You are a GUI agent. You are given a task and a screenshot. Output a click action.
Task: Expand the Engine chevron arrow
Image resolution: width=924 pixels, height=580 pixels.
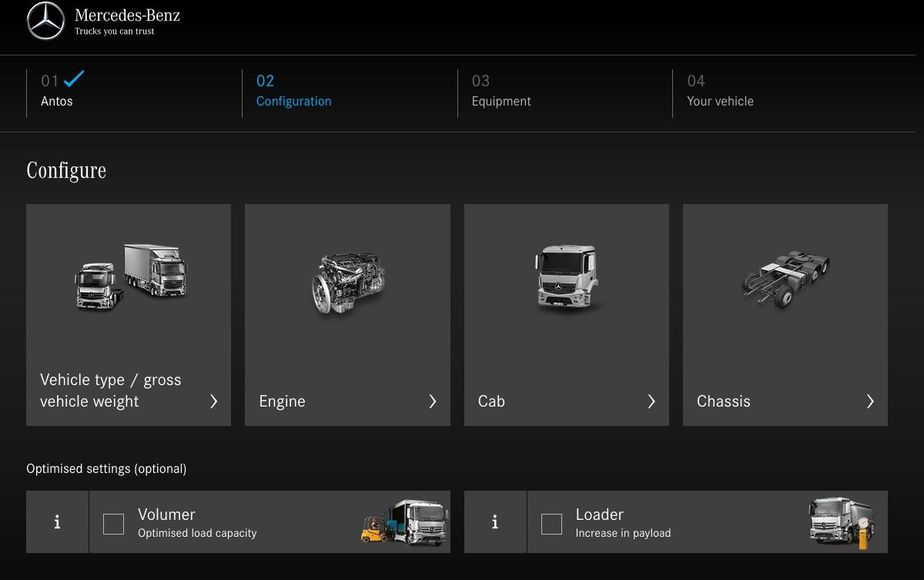tap(432, 401)
